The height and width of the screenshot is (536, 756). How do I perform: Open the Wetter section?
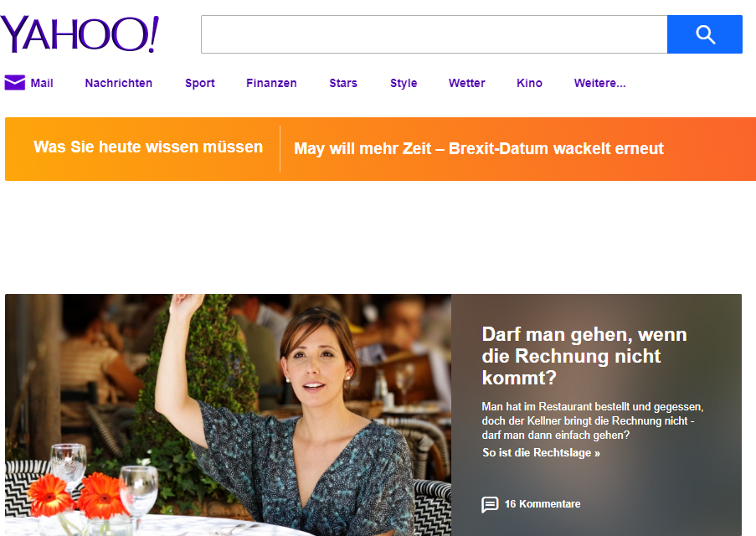point(466,83)
